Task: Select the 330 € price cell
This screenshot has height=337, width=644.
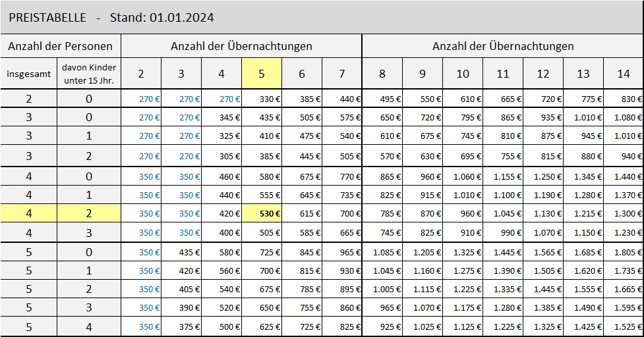Action: click(x=262, y=99)
